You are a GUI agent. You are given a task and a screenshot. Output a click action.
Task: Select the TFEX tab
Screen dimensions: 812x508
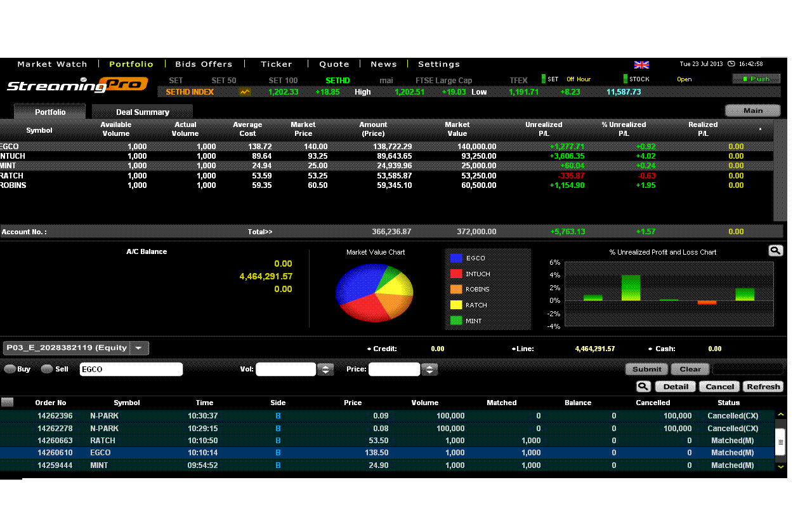click(x=519, y=81)
